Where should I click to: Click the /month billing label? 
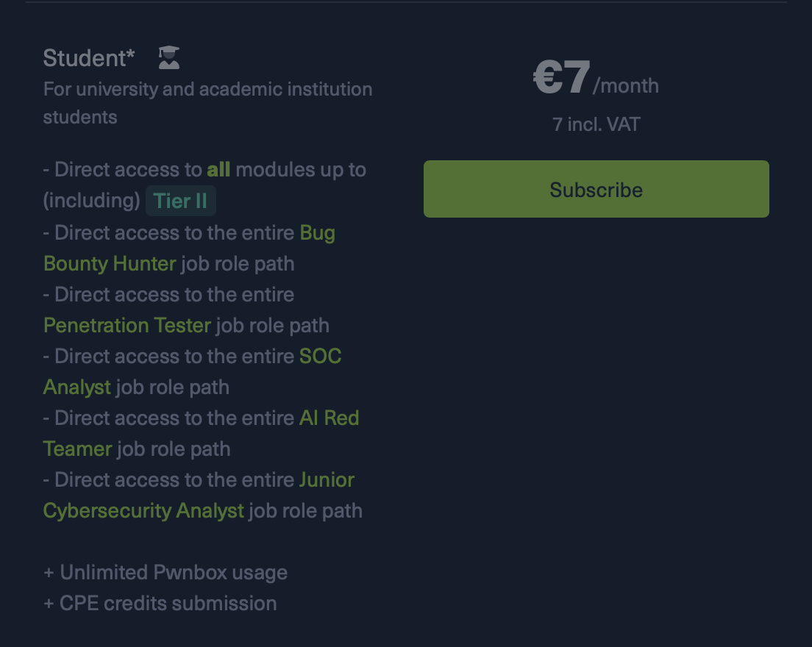tap(626, 85)
